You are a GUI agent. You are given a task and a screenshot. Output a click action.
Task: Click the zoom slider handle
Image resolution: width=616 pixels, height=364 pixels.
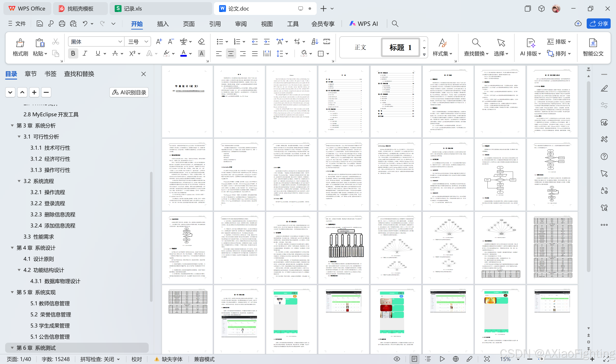click(542, 359)
